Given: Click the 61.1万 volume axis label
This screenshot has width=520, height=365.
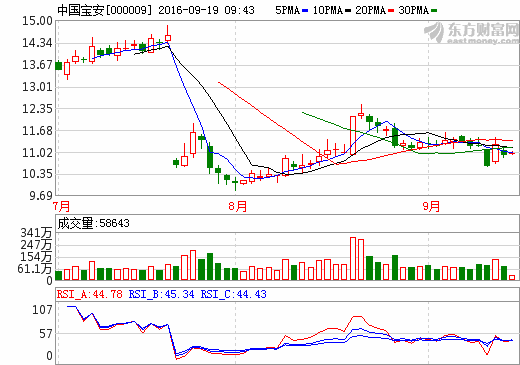Looking at the screenshot, I should [35, 269].
